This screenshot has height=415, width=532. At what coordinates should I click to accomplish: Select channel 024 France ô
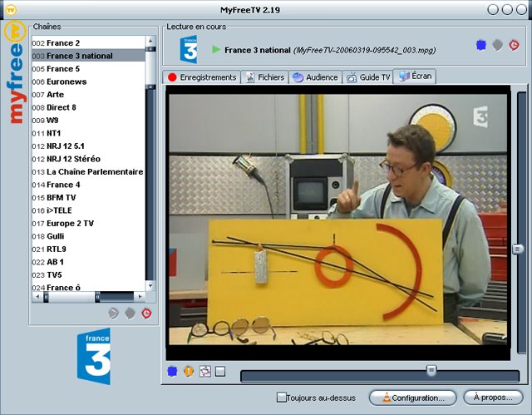pos(88,287)
